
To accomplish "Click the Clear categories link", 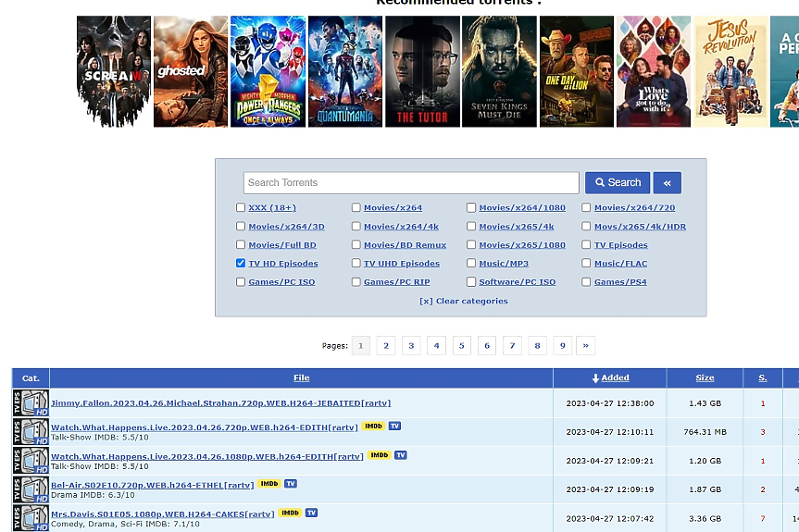I will (463, 301).
